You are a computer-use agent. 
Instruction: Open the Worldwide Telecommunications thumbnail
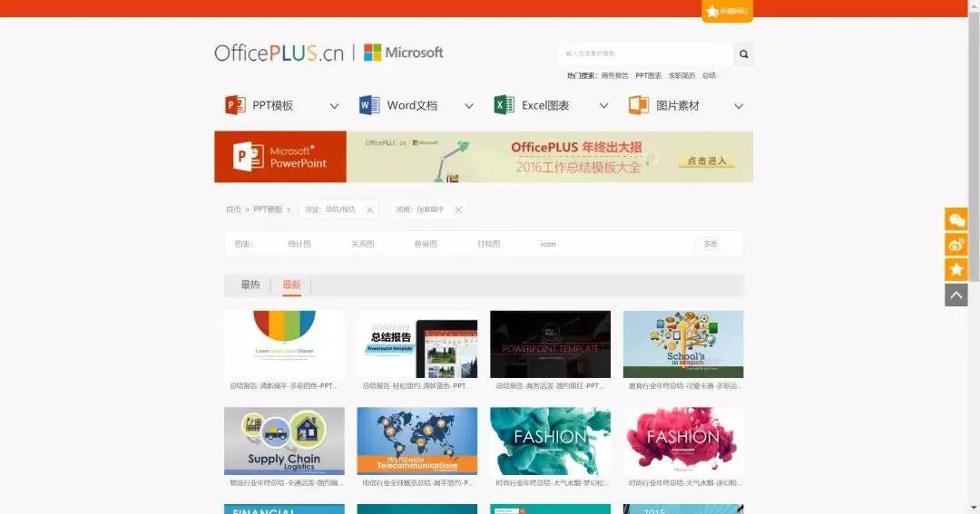(416, 441)
